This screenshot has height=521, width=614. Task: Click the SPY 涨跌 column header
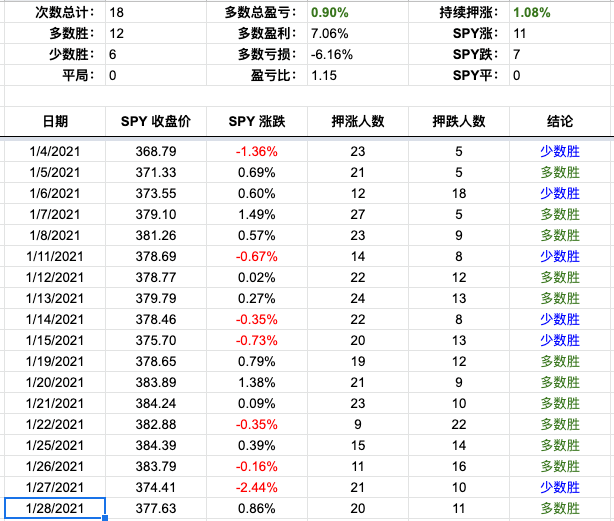pyautogui.click(x=257, y=121)
